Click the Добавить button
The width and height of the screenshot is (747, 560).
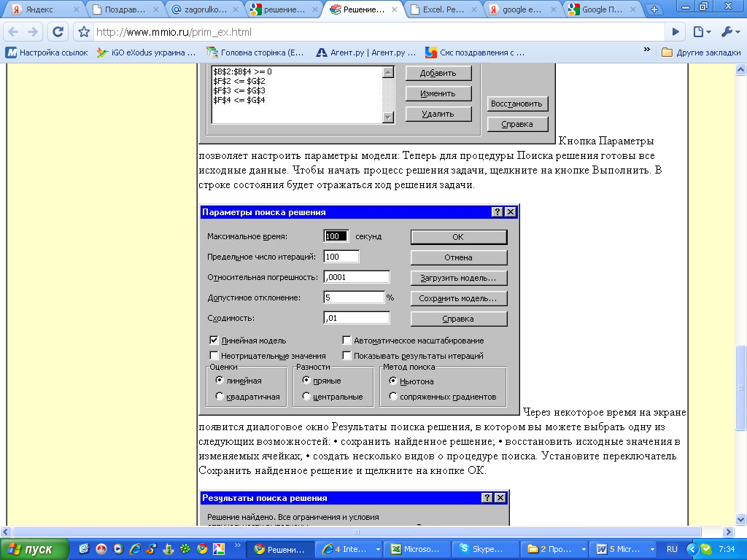438,73
